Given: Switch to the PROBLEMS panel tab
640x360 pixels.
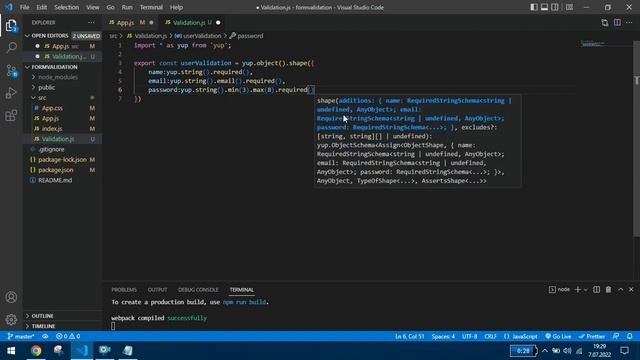Looking at the screenshot, I should click(x=124, y=289).
